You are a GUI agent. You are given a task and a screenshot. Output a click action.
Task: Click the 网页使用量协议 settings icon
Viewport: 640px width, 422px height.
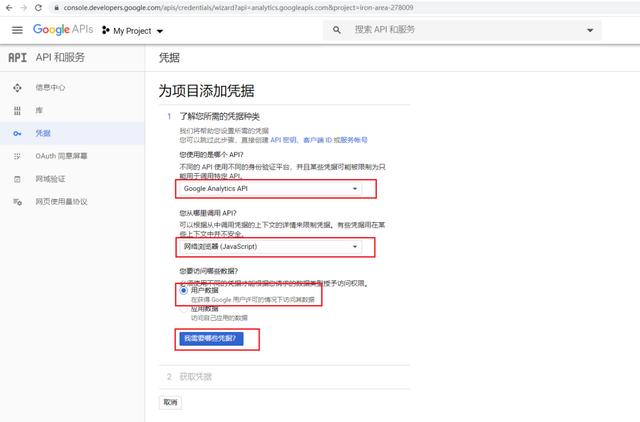tap(17, 202)
